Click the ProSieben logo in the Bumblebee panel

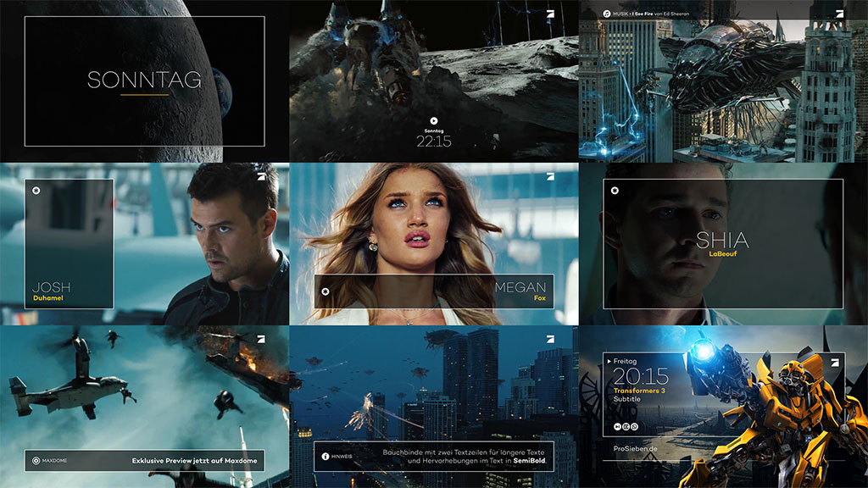click(x=835, y=363)
